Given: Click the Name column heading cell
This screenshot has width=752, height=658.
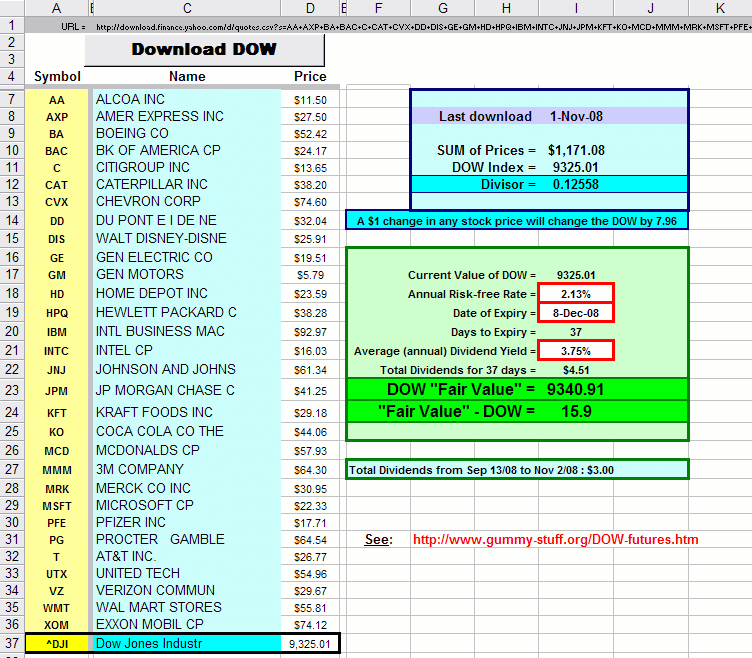Looking at the screenshot, I should pyautogui.click(x=187, y=76).
